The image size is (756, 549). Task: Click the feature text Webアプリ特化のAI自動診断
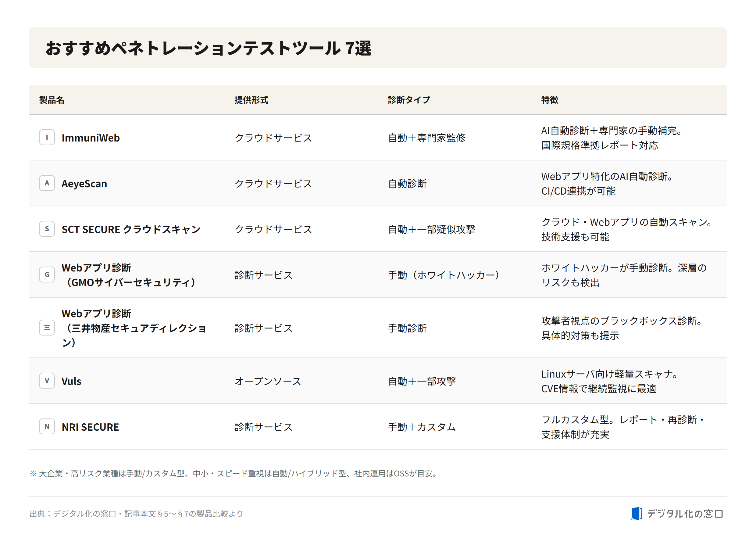coord(608,183)
